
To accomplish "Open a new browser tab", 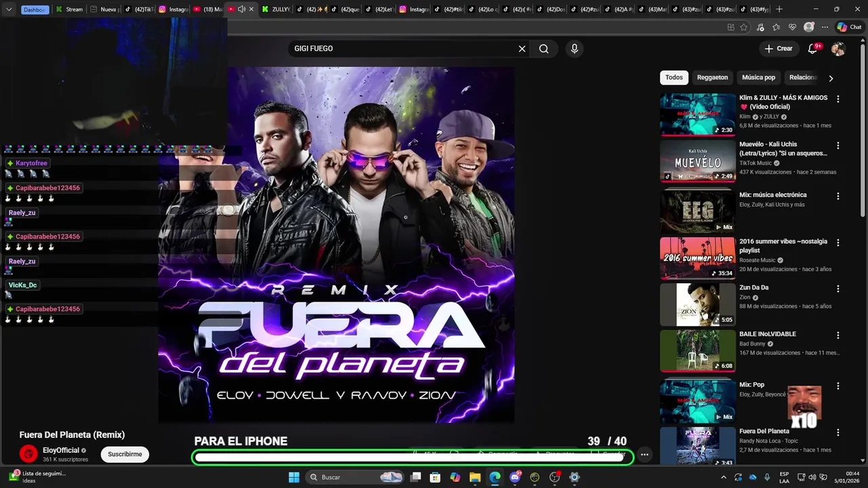I will (x=779, y=9).
